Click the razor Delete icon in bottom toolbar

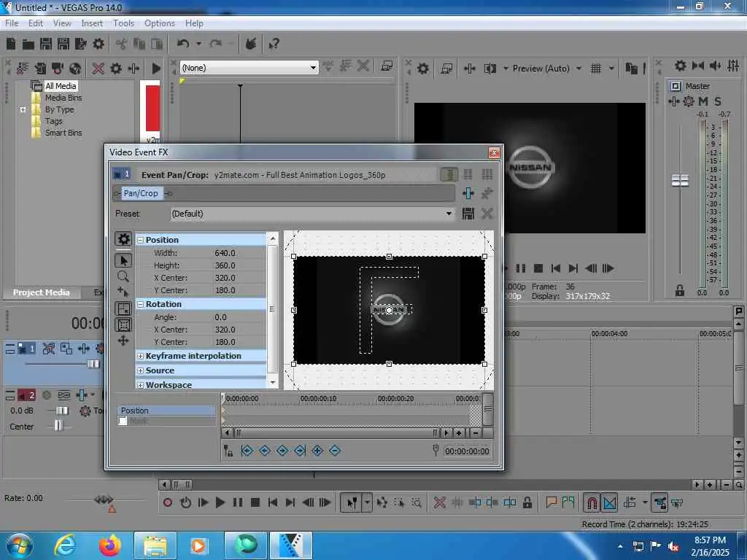tap(440, 502)
